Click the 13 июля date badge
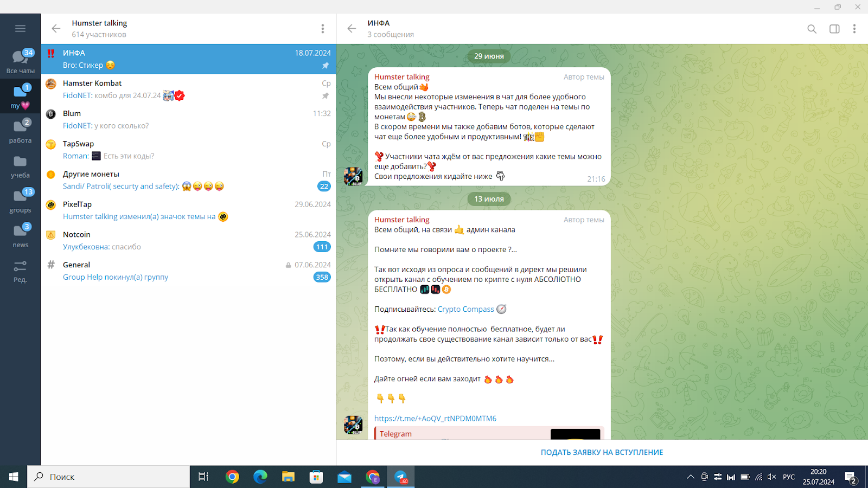The image size is (868, 488). point(489,199)
